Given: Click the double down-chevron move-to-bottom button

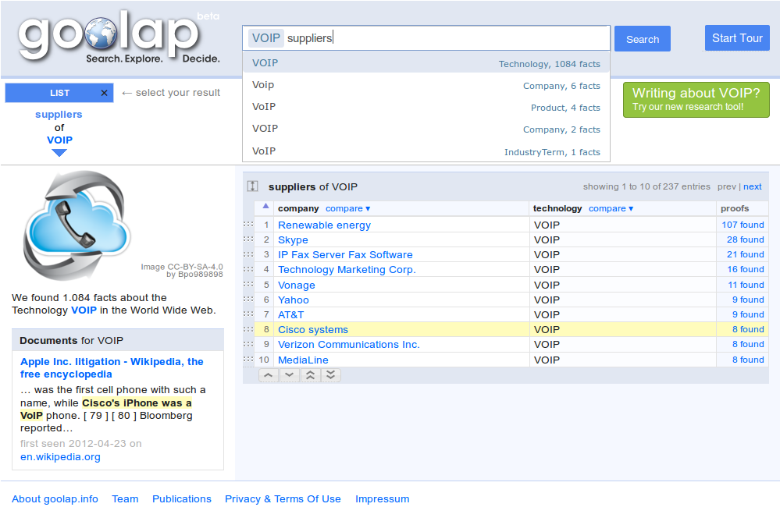Looking at the screenshot, I should [x=330, y=375].
